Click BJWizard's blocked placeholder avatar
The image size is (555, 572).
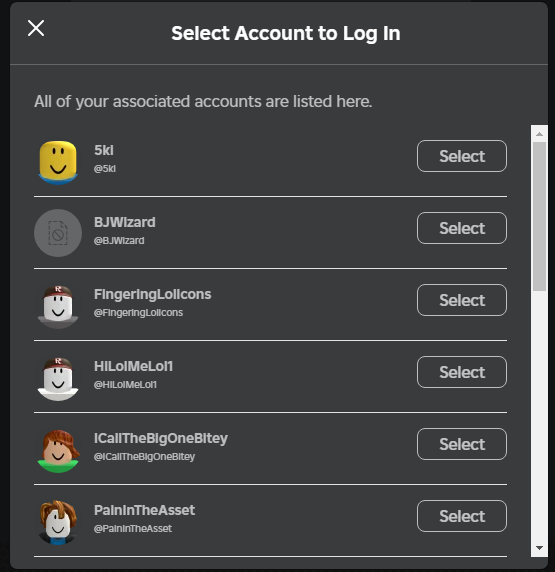click(x=58, y=233)
